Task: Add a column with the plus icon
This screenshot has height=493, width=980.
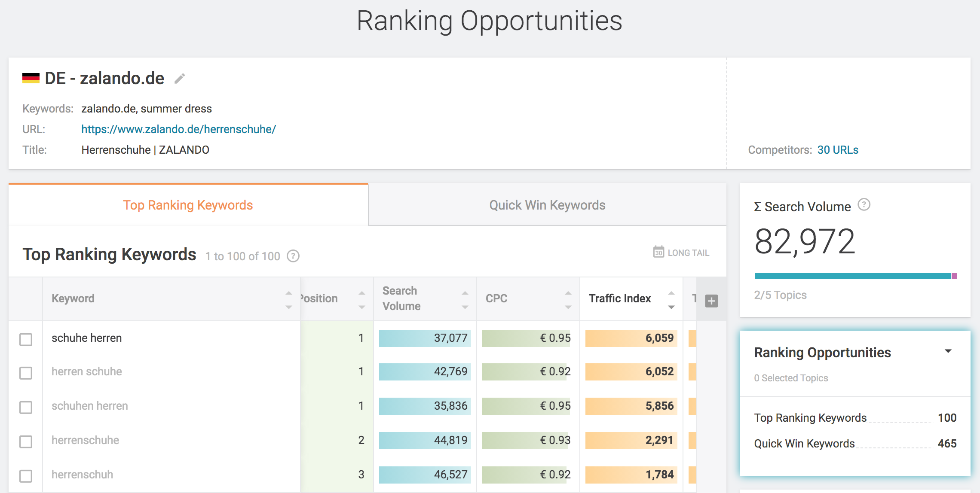Action: [x=711, y=301]
